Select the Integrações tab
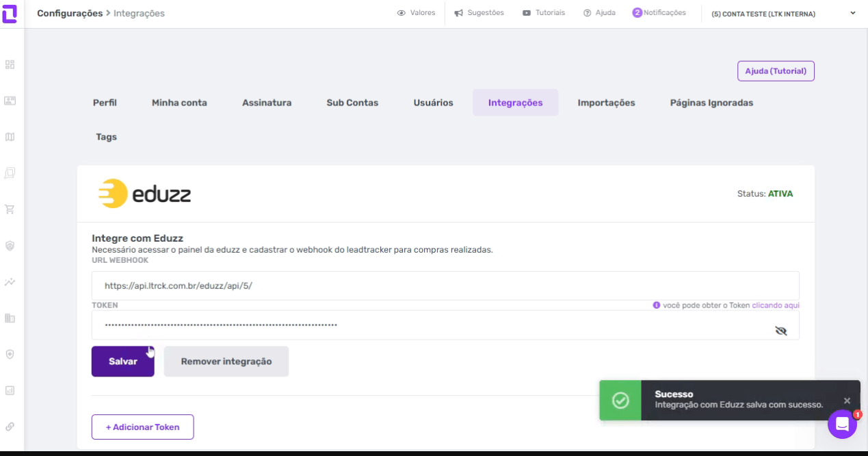Image resolution: width=868 pixels, height=456 pixels. pos(515,103)
